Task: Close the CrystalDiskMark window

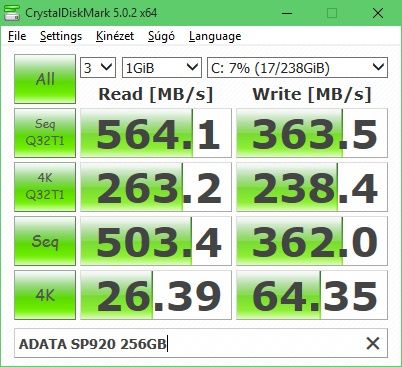Action: pyautogui.click(x=378, y=13)
